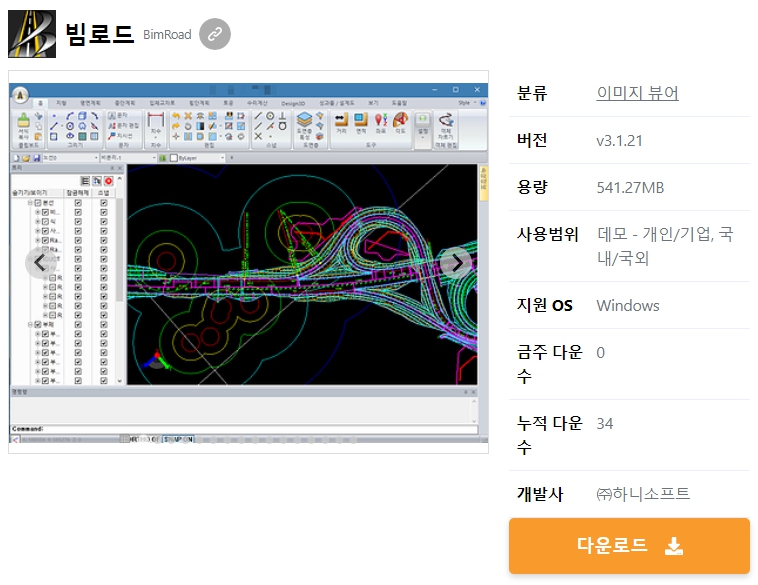
Task: Switch to the 지형 ribbon tab
Action: [x=61, y=103]
